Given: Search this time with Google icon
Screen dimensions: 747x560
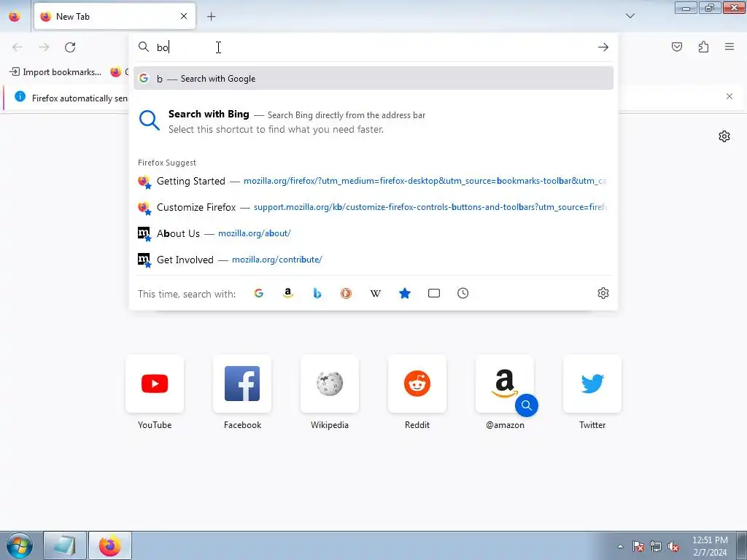Looking at the screenshot, I should coord(259,293).
